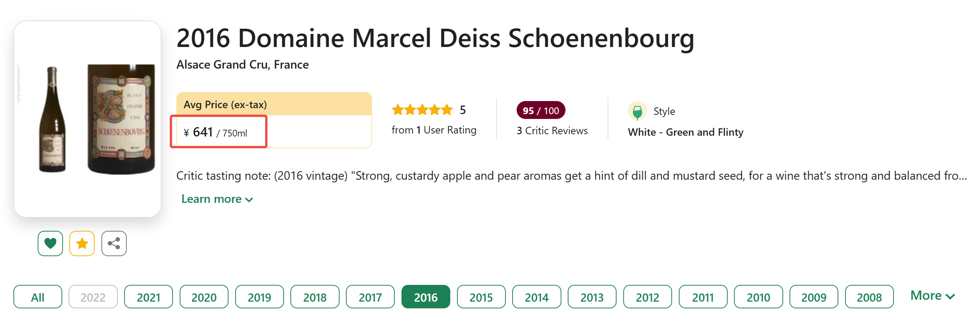
Task: Click the wine glass Style icon
Action: point(637,111)
